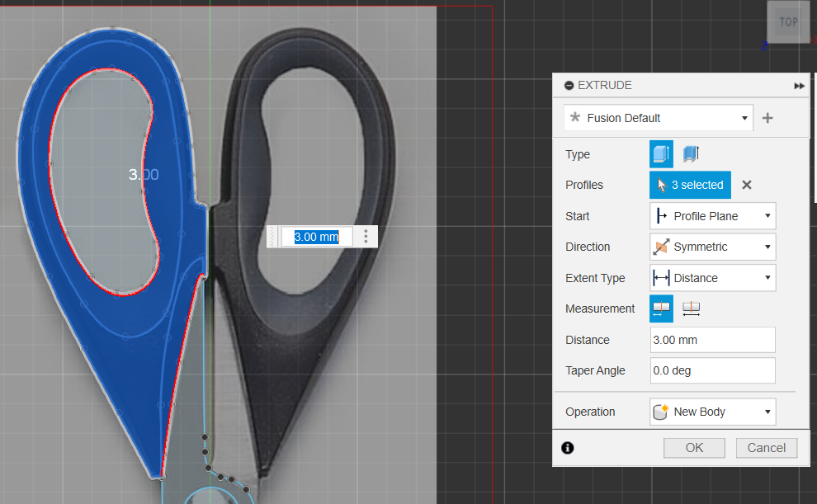This screenshot has height=504, width=817.
Task: Open the Start dropdown showing Profile Plane
Action: tap(711, 215)
